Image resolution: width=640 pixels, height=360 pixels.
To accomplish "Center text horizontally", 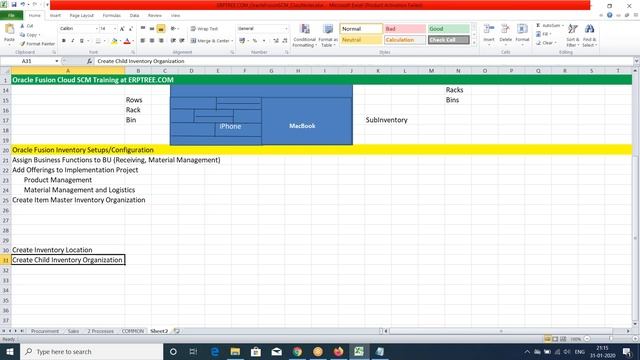I will click(152, 41).
